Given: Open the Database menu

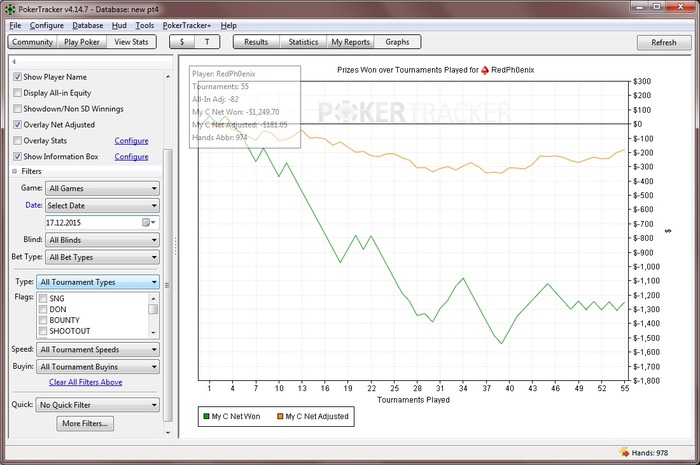Looking at the screenshot, I should tap(88, 25).
